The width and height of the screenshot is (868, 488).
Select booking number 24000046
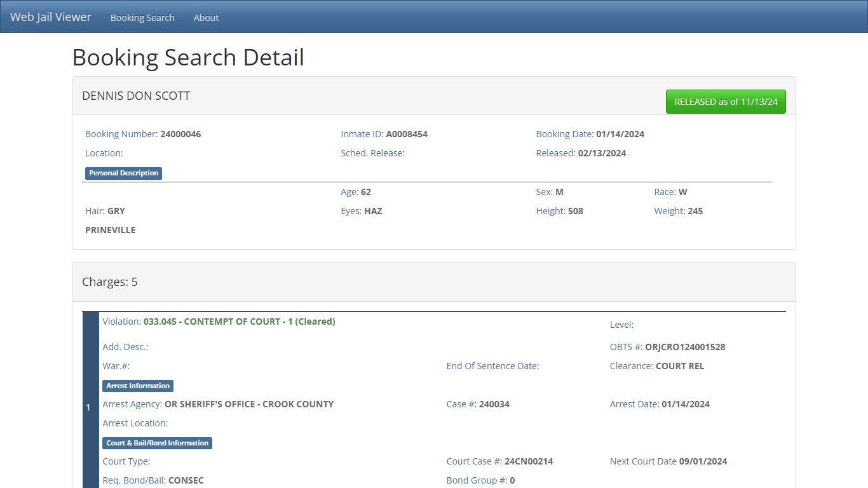click(x=180, y=134)
